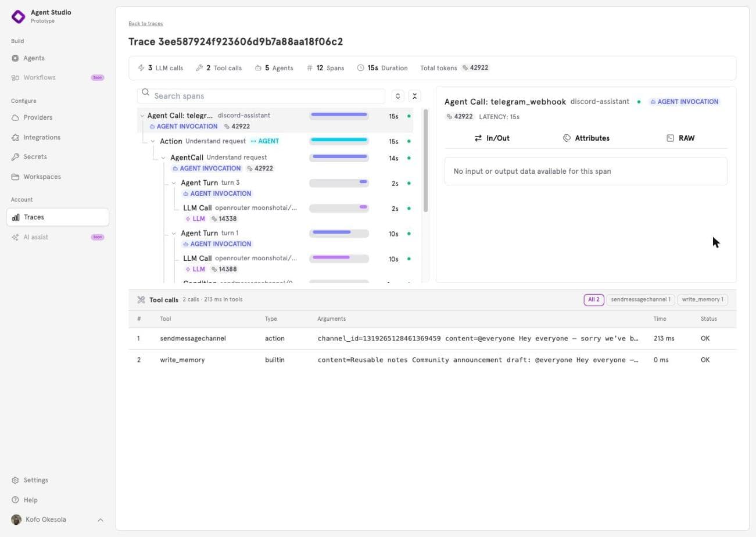Click the Agent Studio logo icon
The height and width of the screenshot is (537, 756).
coord(19,16)
